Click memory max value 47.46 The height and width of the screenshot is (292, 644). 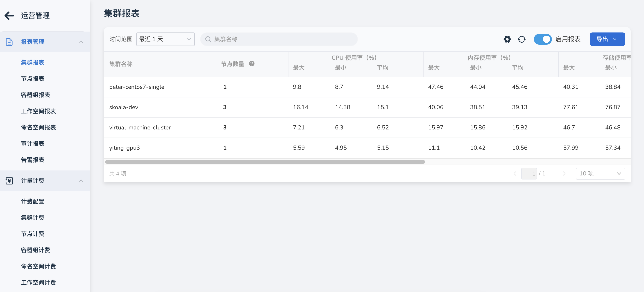pyautogui.click(x=435, y=87)
